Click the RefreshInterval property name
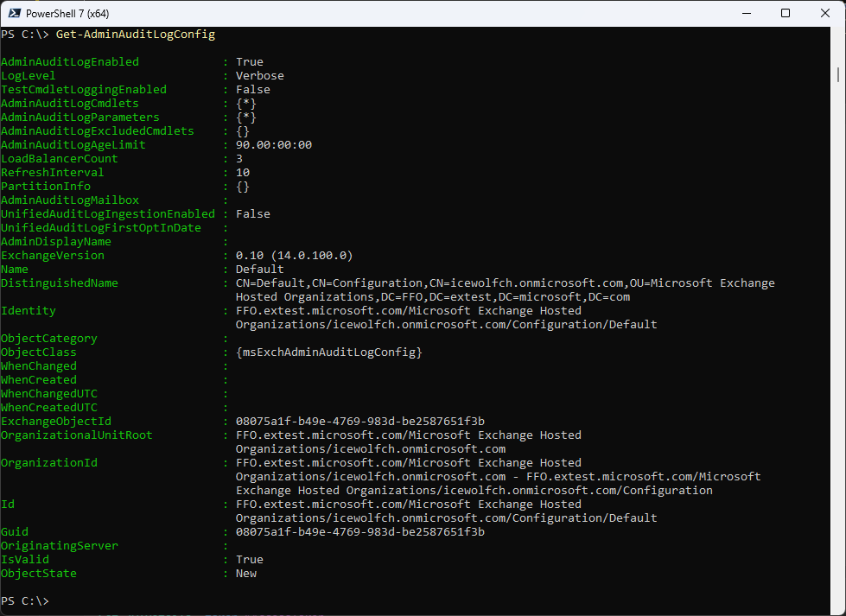 (53, 173)
